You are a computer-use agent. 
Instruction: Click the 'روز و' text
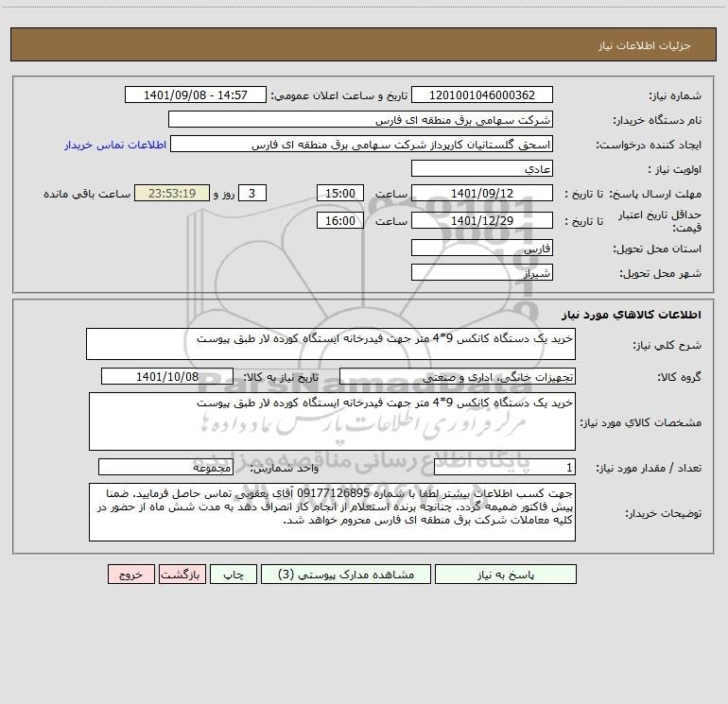coord(224,194)
